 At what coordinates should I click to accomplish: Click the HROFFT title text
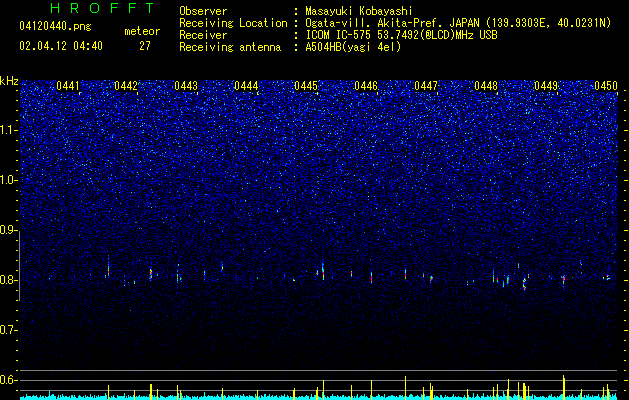pyautogui.click(x=103, y=8)
